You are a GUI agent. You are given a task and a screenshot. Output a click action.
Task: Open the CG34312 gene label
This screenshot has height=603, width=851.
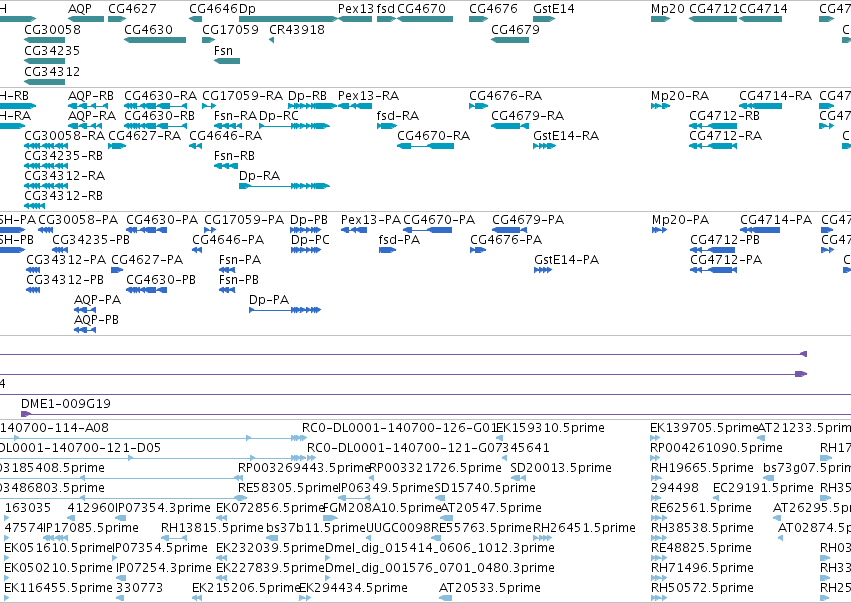point(52,72)
